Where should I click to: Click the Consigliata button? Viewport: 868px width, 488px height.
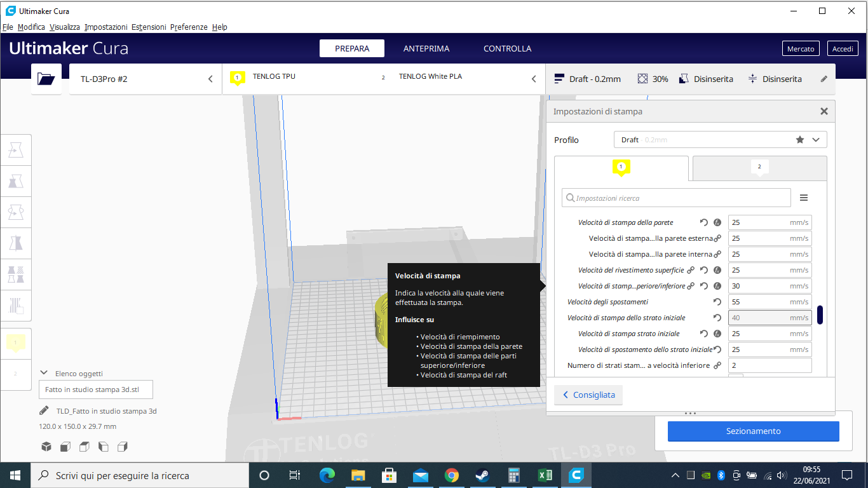(x=588, y=395)
